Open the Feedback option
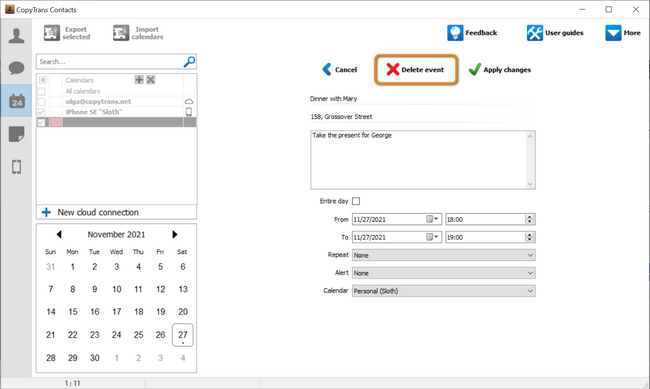 click(472, 33)
